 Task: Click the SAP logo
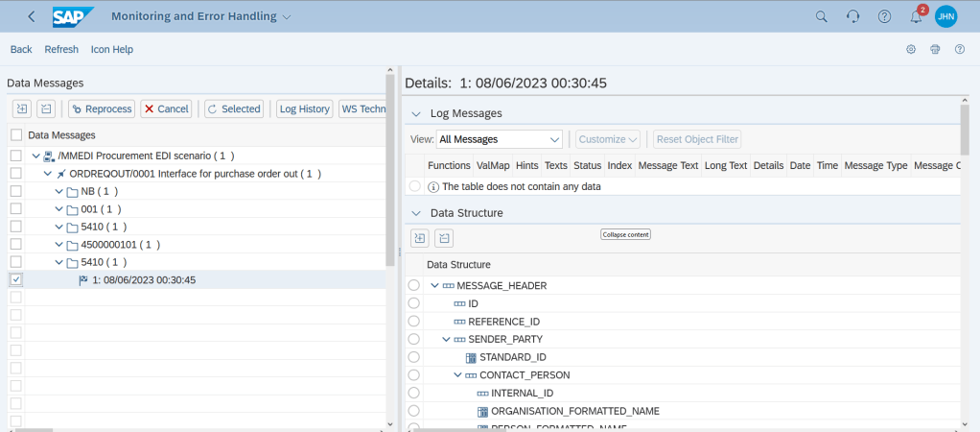74,16
